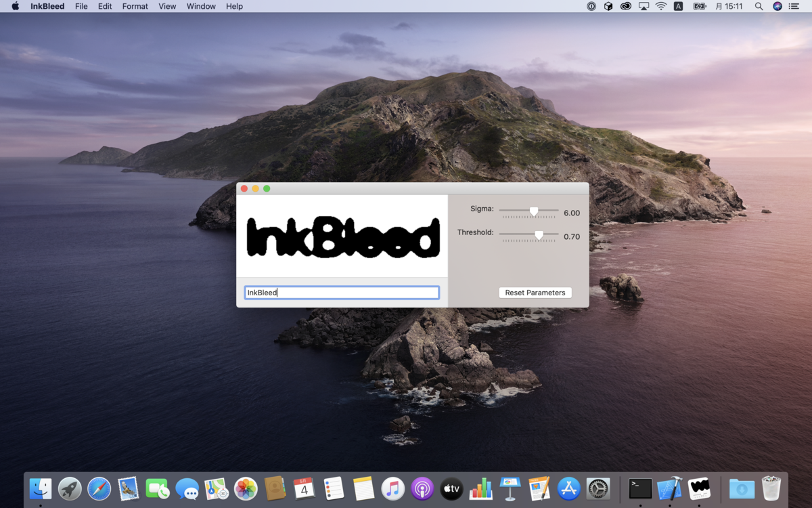Click the InkBleed text input field

click(x=342, y=293)
